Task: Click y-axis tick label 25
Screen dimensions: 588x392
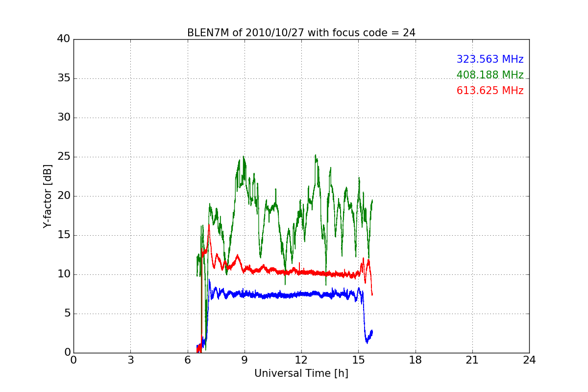Action: coord(64,157)
